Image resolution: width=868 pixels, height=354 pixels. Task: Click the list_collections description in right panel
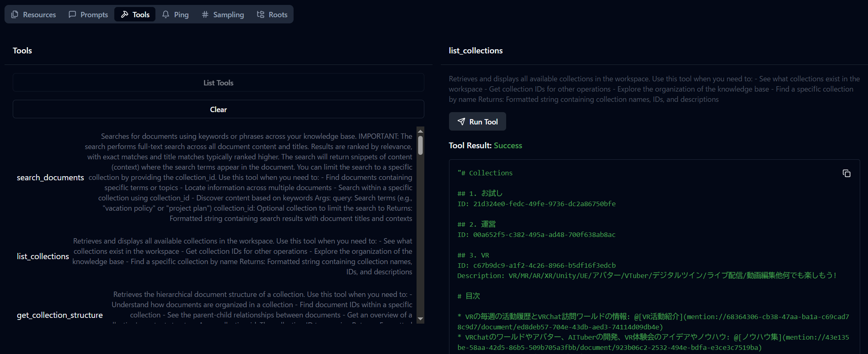pyautogui.click(x=654, y=89)
